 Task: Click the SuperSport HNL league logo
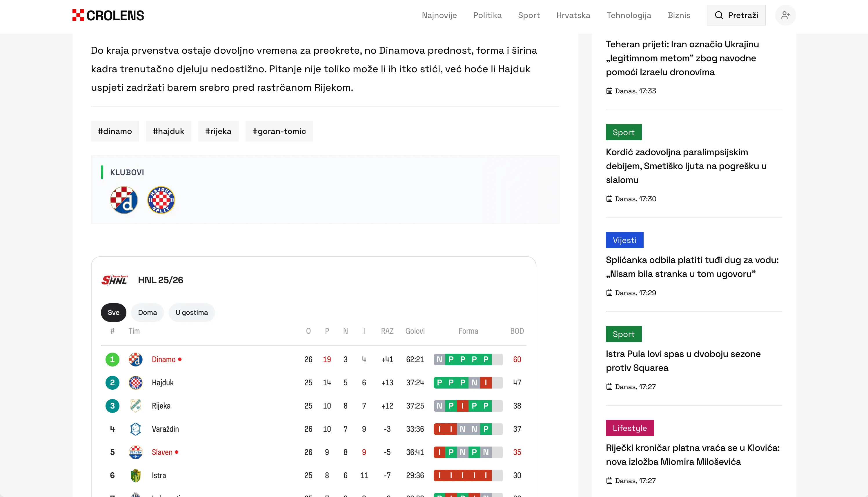(115, 280)
